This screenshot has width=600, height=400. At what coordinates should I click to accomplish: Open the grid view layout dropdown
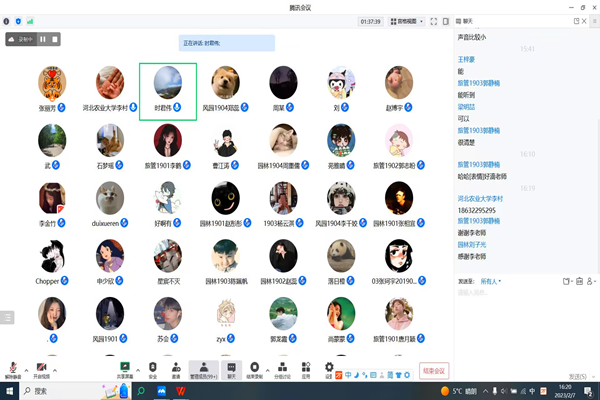click(403, 20)
